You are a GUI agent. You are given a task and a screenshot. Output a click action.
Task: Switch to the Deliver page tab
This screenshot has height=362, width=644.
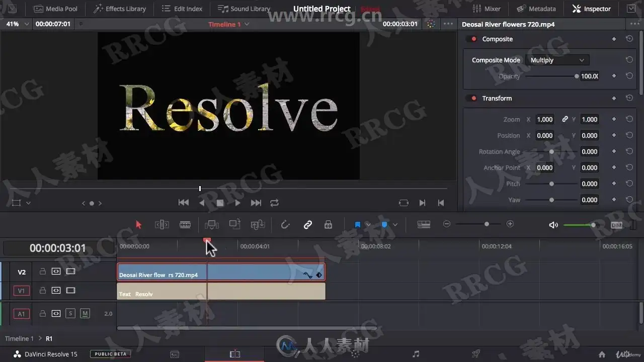point(476,354)
